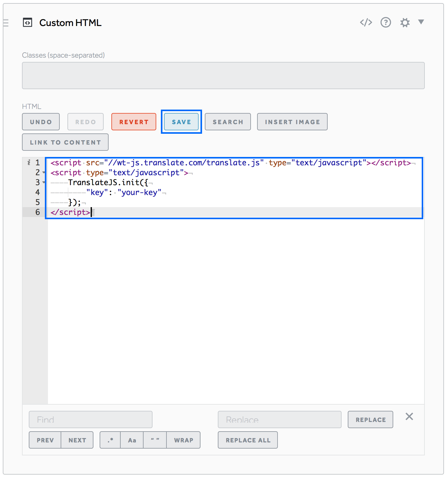This screenshot has width=448, height=478.
Task: Expand the panel options dropdown arrow
Action: pos(421,22)
